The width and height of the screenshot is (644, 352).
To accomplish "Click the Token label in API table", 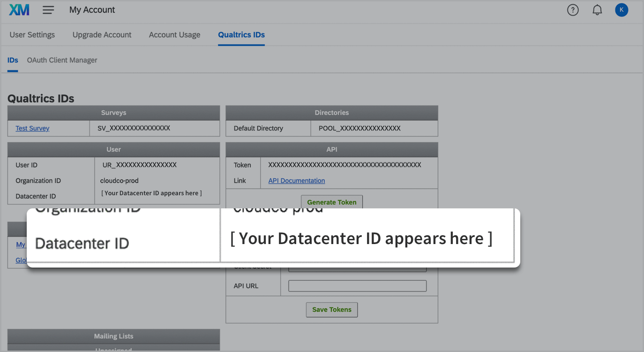I will point(242,165).
